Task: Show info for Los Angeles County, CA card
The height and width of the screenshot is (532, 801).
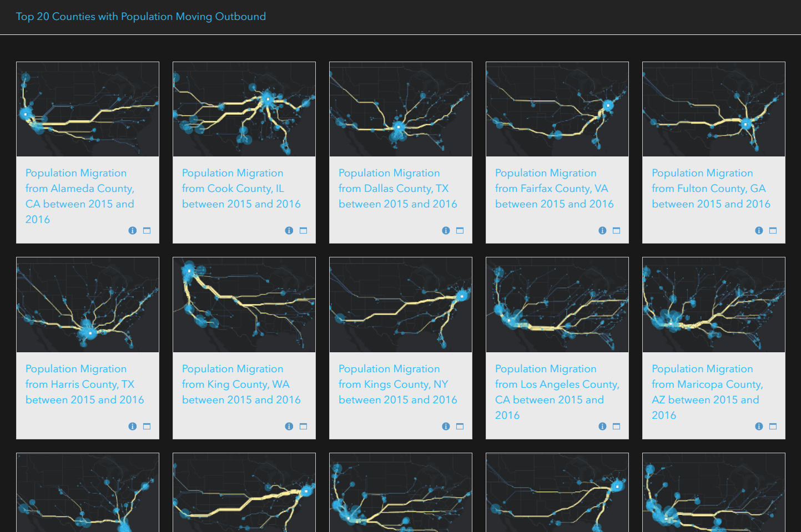Action: pyautogui.click(x=602, y=427)
